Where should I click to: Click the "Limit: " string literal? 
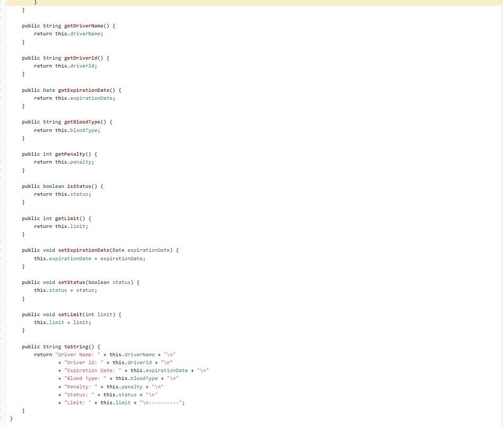click(79, 402)
